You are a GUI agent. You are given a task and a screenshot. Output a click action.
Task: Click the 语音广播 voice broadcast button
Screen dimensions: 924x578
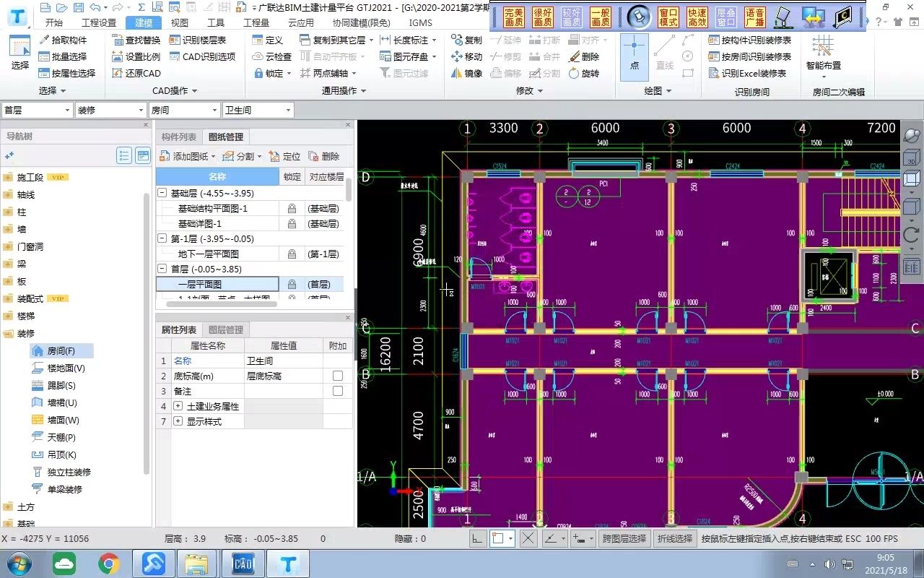pyautogui.click(x=755, y=17)
